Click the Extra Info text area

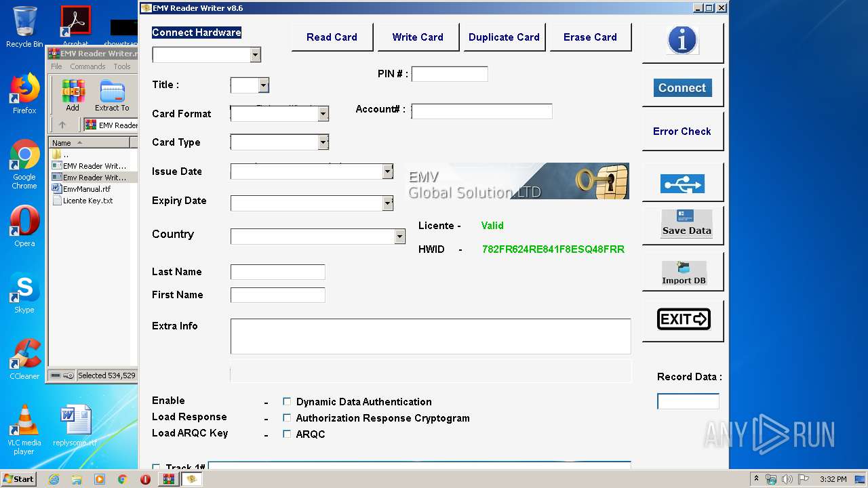coord(431,336)
